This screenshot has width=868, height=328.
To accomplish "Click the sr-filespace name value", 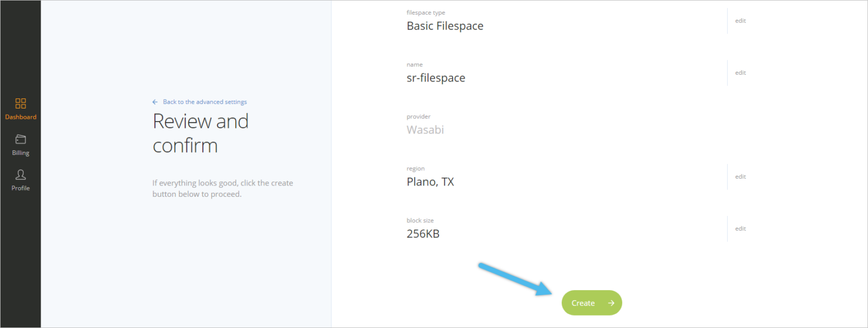I will [x=436, y=78].
